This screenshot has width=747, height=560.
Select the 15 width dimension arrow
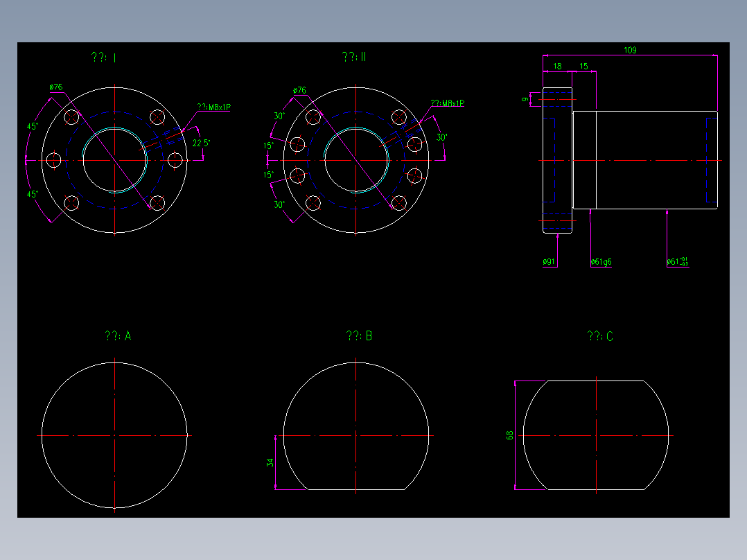tap(583, 65)
